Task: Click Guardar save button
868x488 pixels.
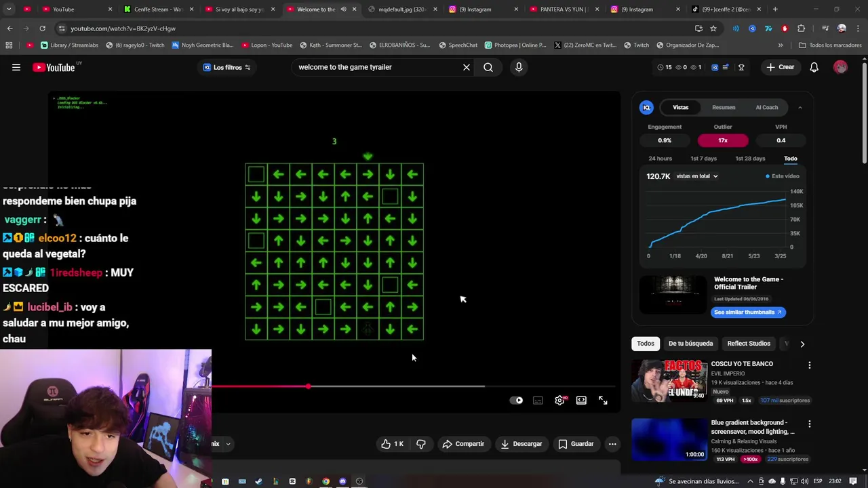Action: [x=576, y=444]
